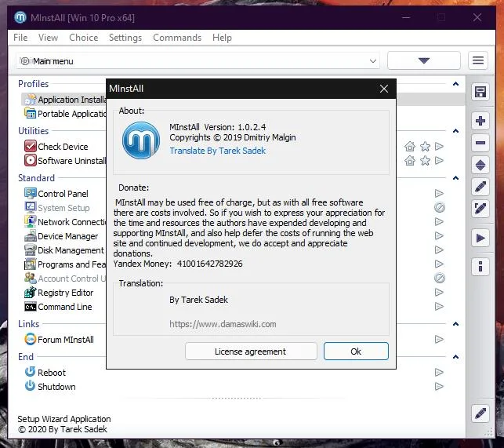Open the Commands menu
Image resolution: width=504 pixels, height=448 pixels.
177,38
